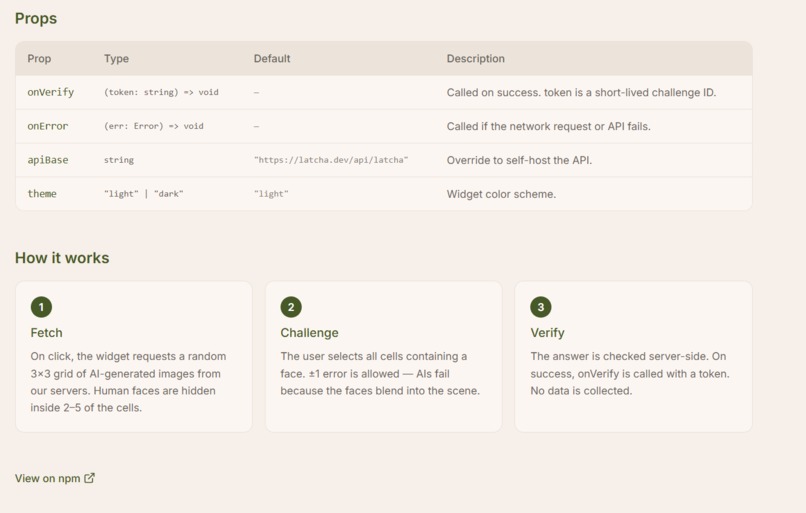Click the Description column header
806x513 pixels.
475,59
